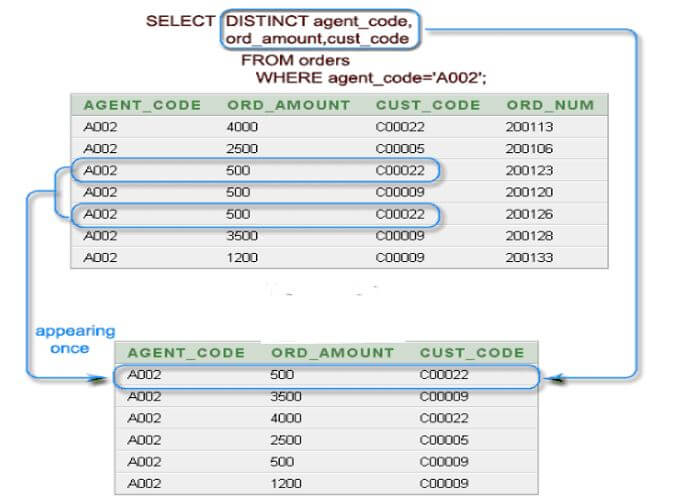Click order number 200126 cell
Viewport: 687px width, 504px height.
530,214
